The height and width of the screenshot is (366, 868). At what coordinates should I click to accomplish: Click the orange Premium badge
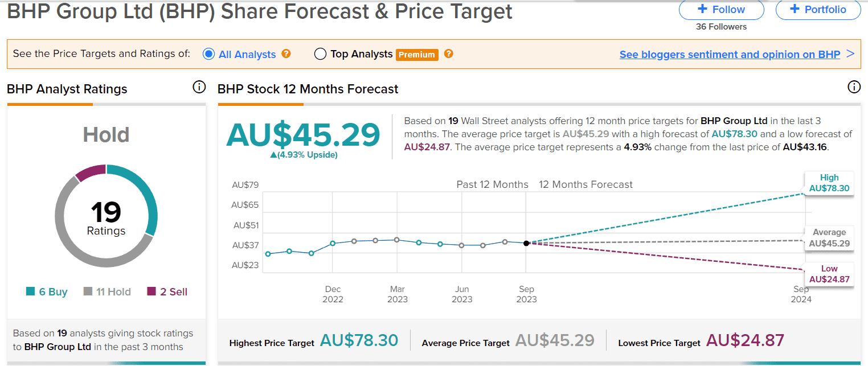(417, 55)
